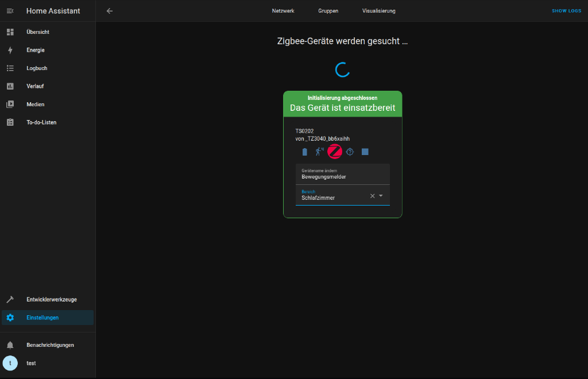Switch to the Gruppen tab
Image resolution: width=588 pixels, height=379 pixels.
(327, 10)
